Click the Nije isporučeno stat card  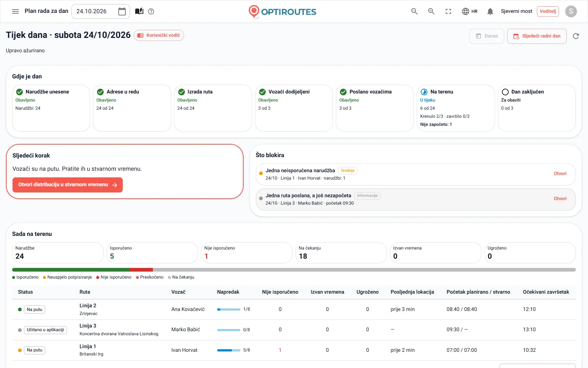(x=247, y=253)
